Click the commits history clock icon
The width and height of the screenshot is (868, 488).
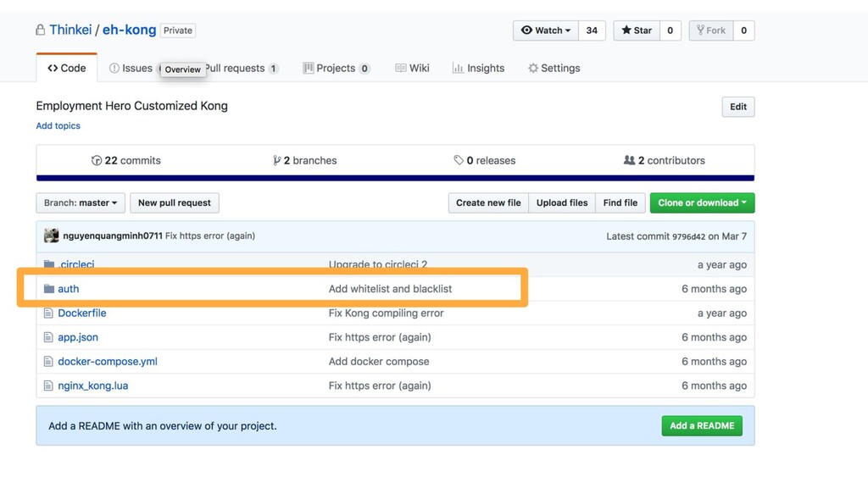pyautogui.click(x=97, y=160)
